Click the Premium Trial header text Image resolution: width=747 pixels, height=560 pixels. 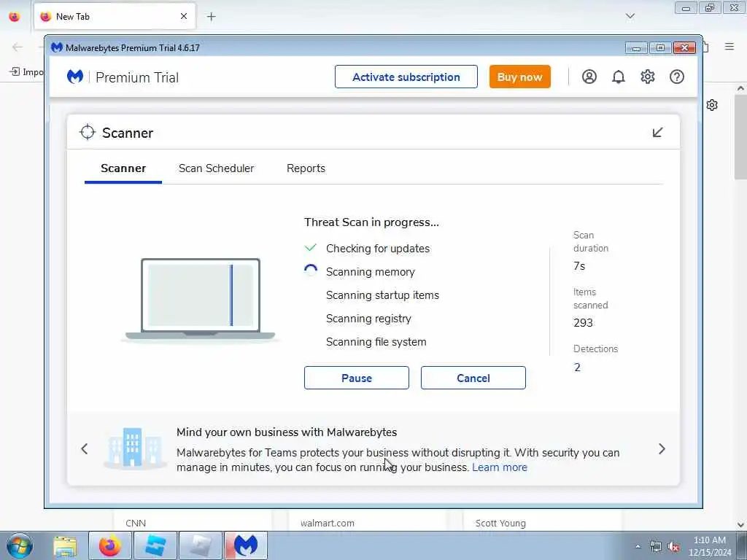point(137,77)
